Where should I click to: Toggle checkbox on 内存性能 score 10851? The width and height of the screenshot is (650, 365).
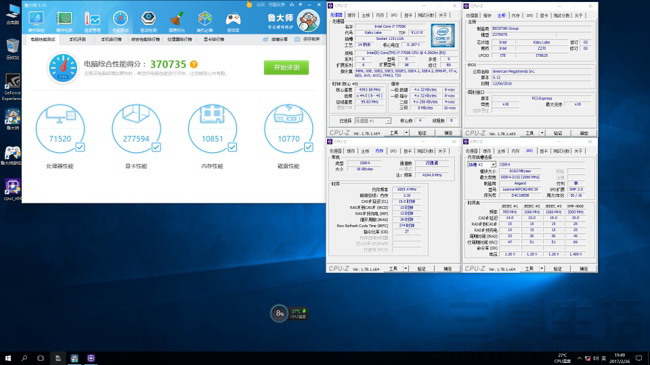(x=233, y=147)
